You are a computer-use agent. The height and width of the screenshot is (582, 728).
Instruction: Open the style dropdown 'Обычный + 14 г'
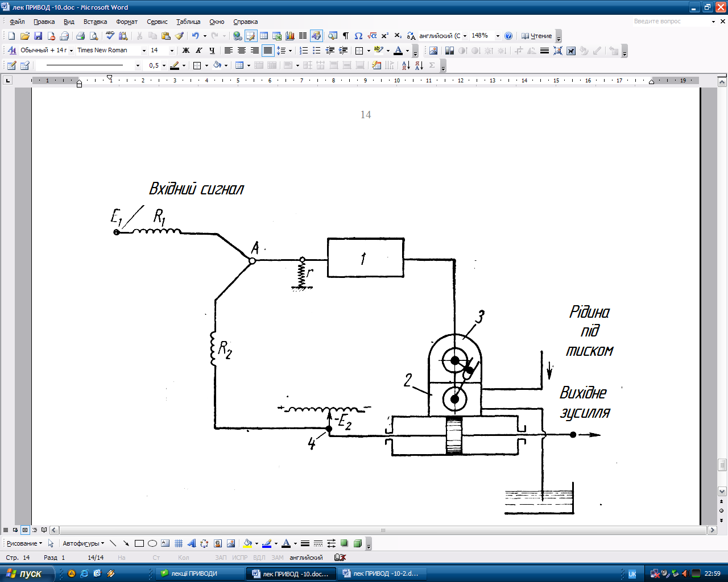[71, 51]
